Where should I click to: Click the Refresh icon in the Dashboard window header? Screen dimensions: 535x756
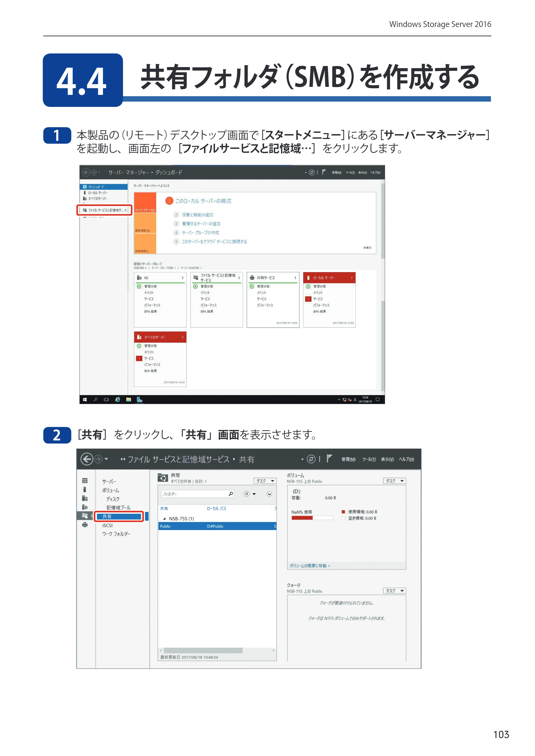pyautogui.click(x=312, y=172)
